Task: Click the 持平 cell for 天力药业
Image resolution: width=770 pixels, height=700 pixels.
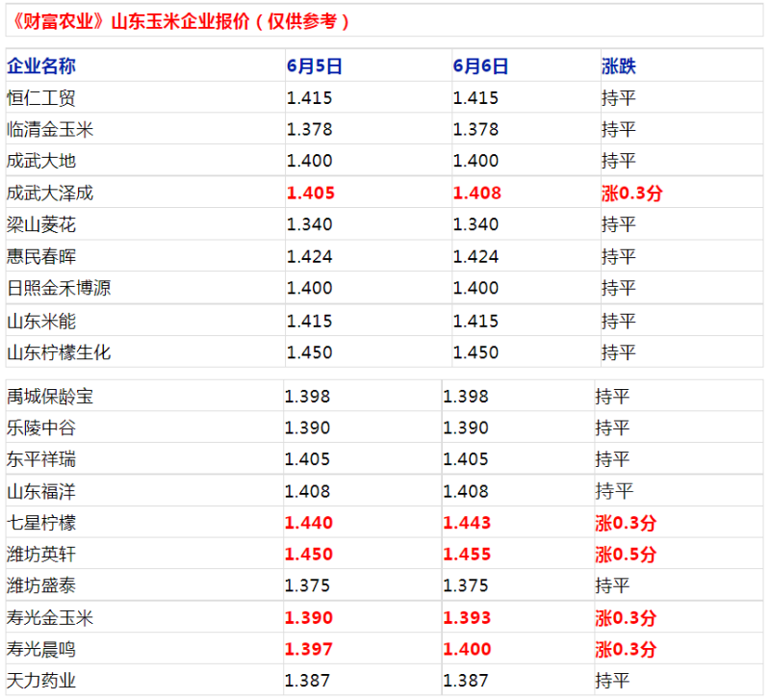Action: (612, 681)
